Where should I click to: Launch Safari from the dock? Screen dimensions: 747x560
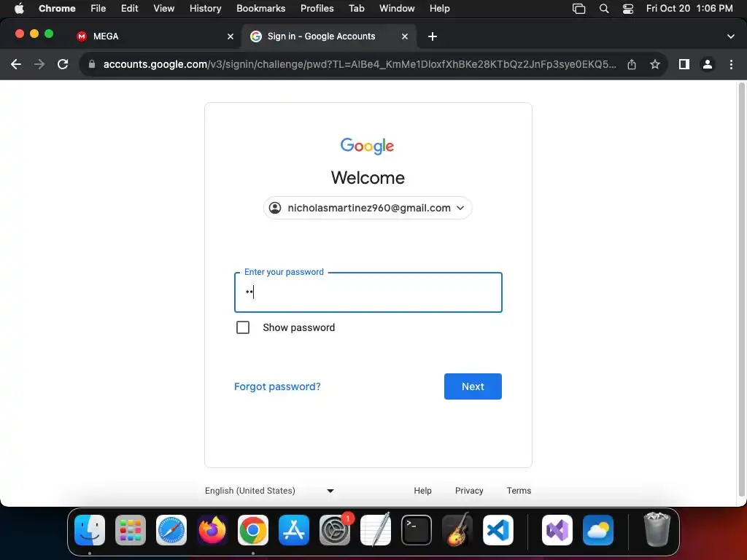coord(171,529)
